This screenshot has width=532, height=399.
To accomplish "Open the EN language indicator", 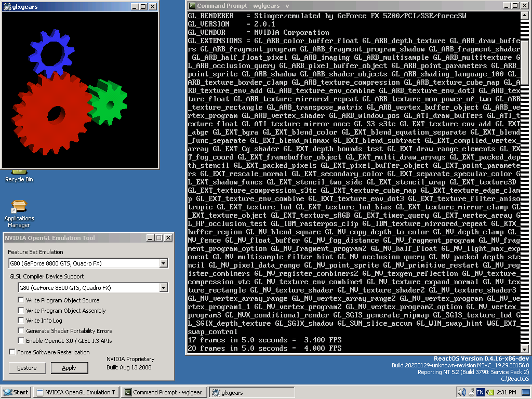I will click(x=480, y=392).
